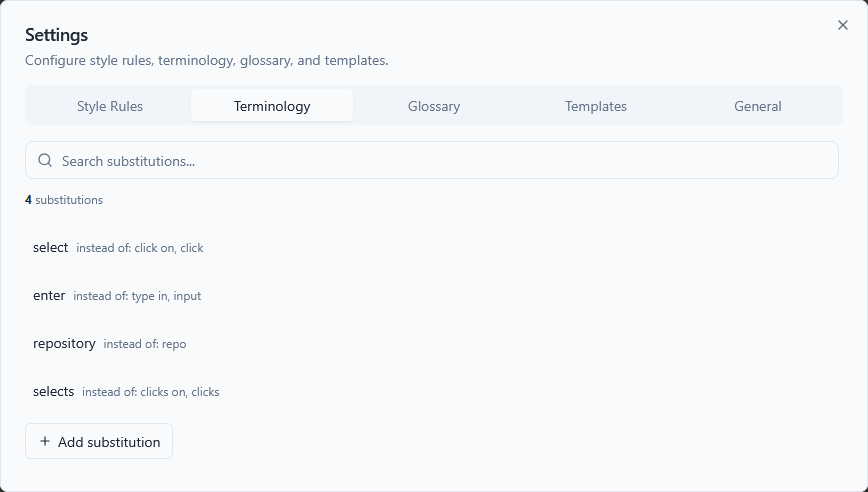Click the '4 substitutions' count label
The width and height of the screenshot is (868, 492).
point(64,200)
